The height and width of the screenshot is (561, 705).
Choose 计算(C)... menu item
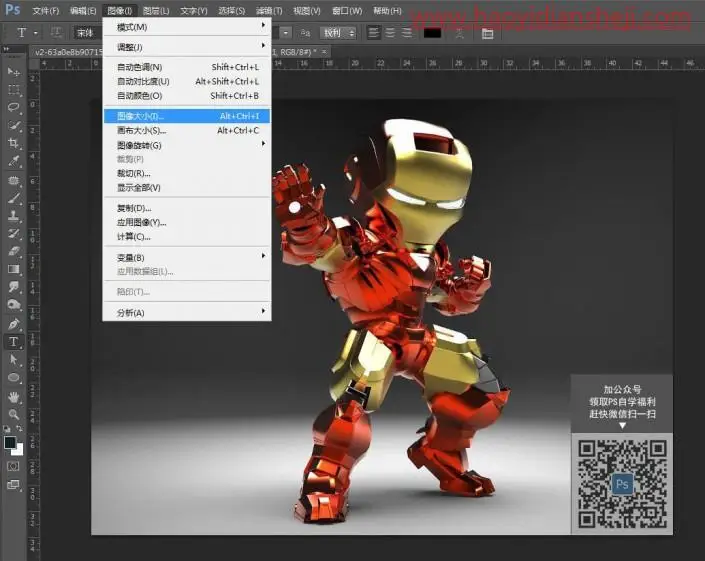pyautogui.click(x=187, y=237)
